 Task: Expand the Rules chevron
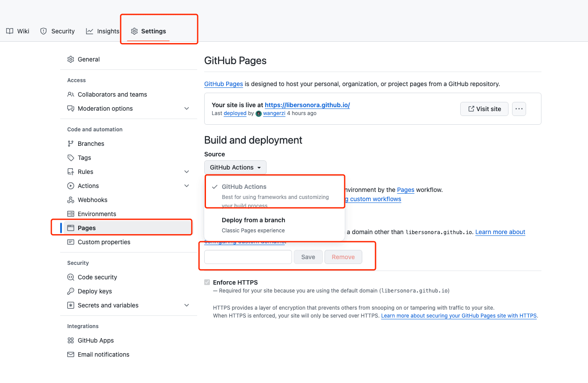click(187, 172)
